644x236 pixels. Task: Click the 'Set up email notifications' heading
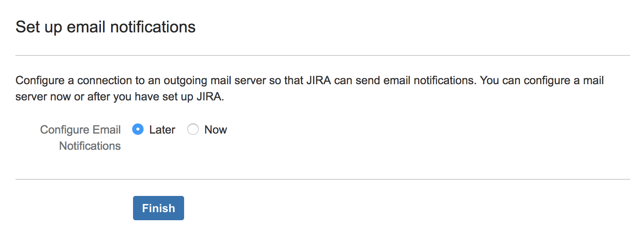pos(105,27)
